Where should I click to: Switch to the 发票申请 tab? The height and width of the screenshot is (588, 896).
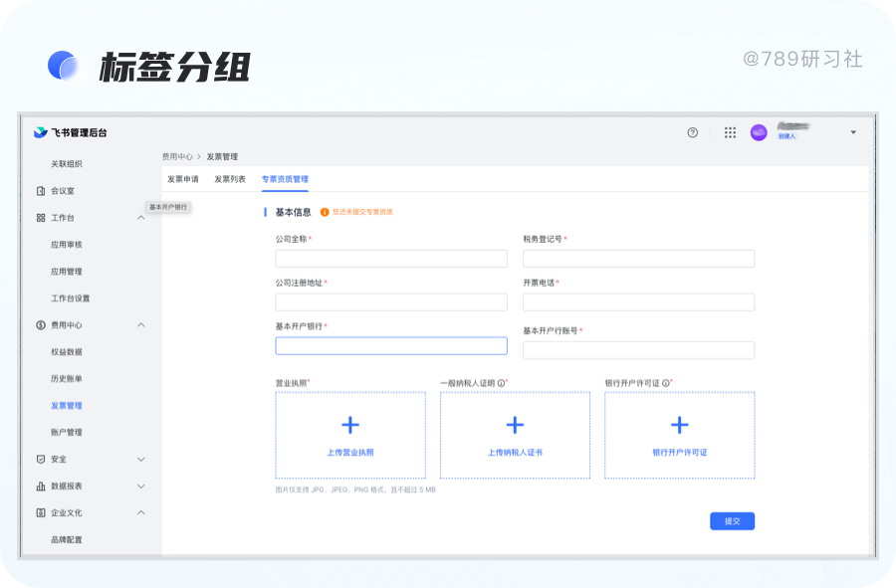coord(183,179)
